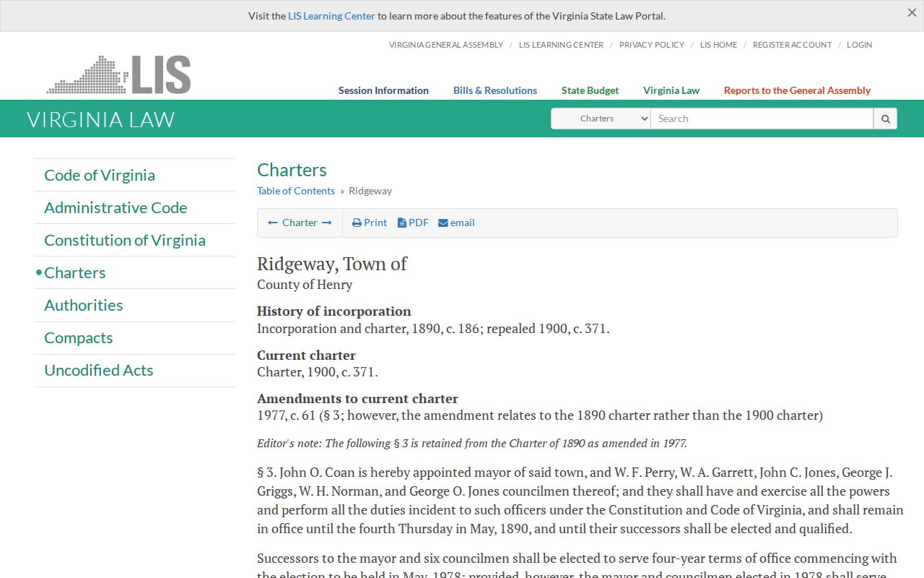Open LIS Learning Center top link
This screenshot has width=924, height=578.
click(x=561, y=45)
